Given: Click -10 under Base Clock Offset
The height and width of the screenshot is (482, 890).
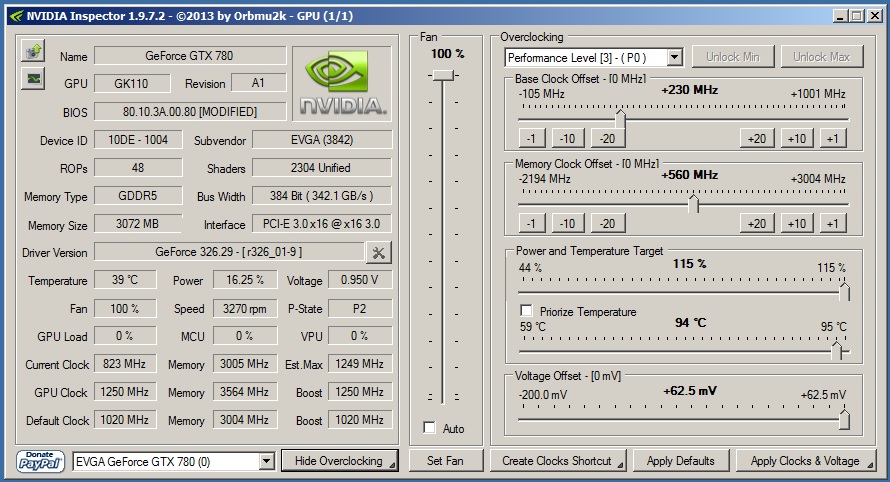Looking at the screenshot, I should (x=568, y=139).
